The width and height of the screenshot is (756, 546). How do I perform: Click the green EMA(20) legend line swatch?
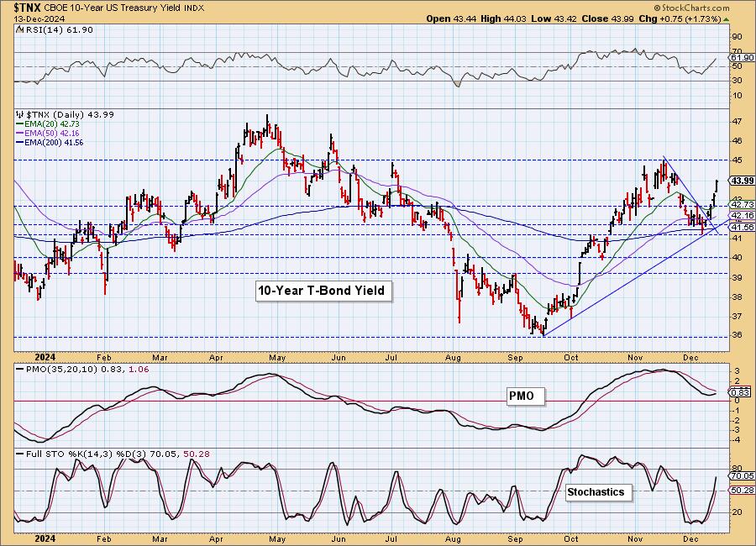(x=20, y=124)
